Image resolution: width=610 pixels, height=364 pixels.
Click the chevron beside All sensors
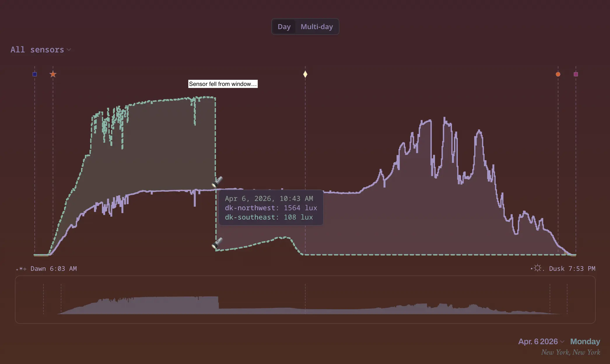pos(69,50)
